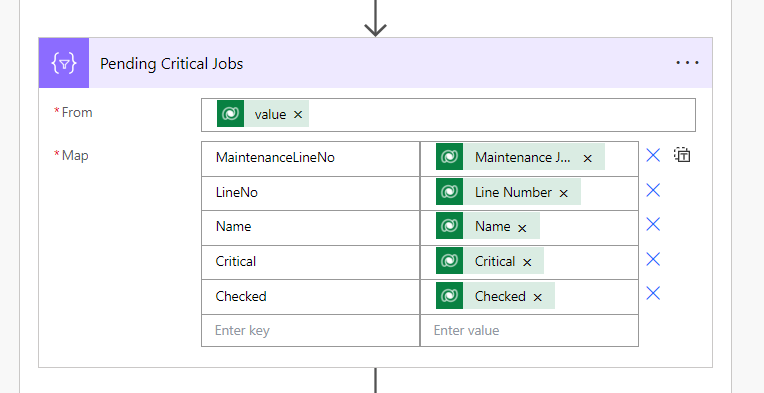
Task: Click the Enter key input field
Action: tap(310, 331)
